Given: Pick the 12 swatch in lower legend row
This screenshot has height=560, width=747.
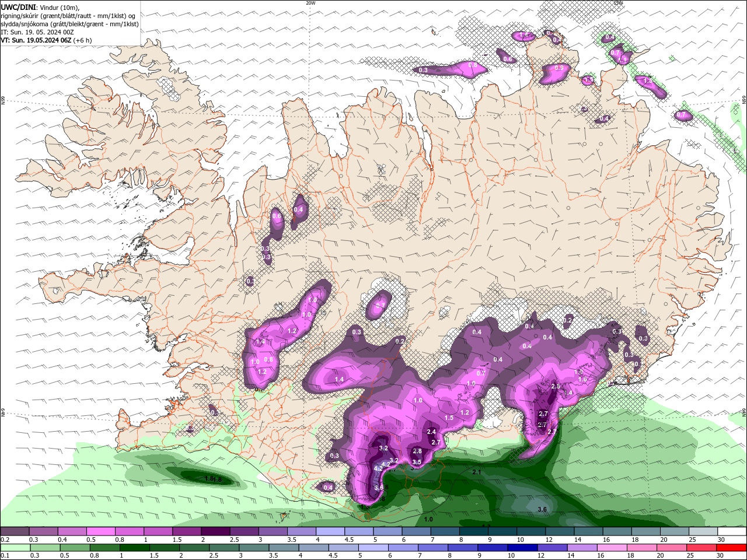Looking at the screenshot, I should tap(551, 548).
